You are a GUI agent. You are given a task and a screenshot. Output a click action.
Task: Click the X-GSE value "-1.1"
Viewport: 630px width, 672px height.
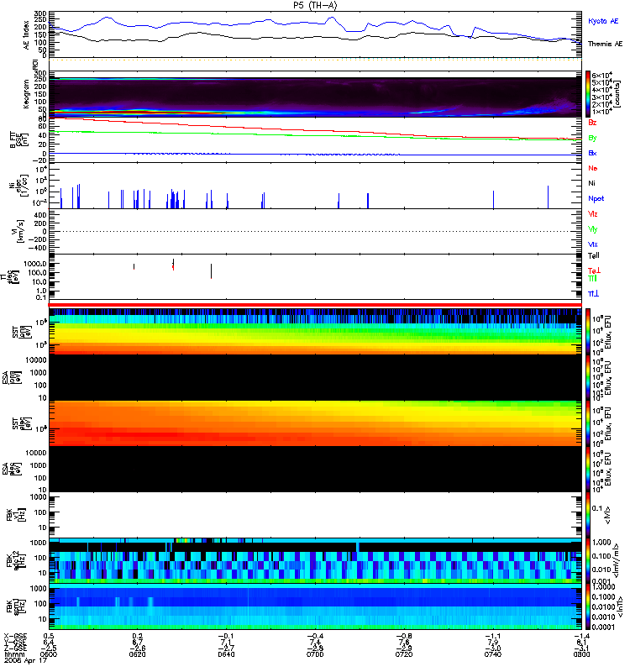493,636
